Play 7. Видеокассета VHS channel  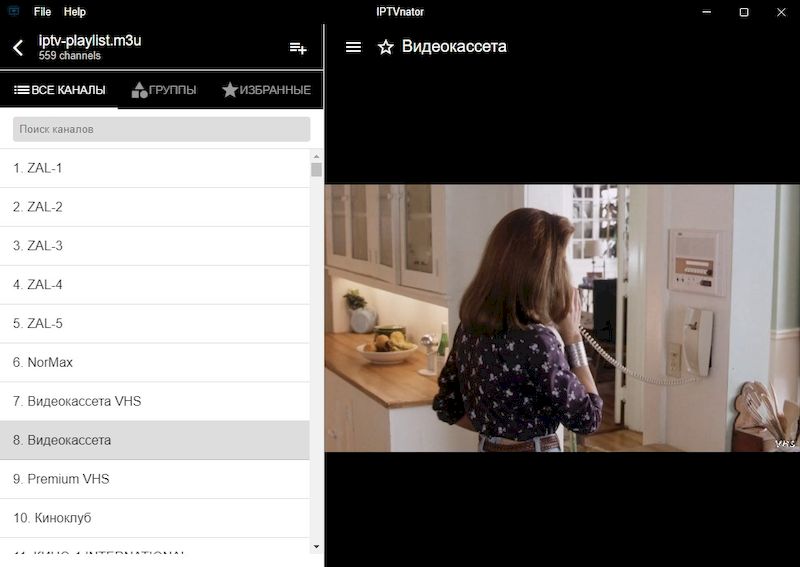click(x=155, y=401)
